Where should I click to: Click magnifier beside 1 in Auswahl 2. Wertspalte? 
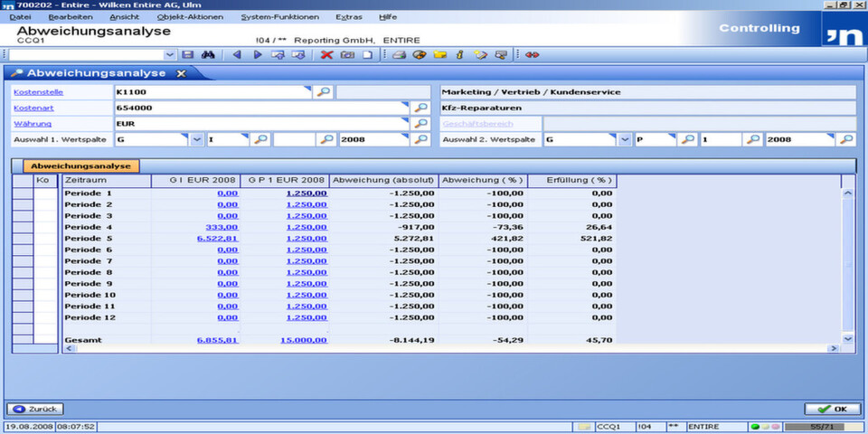(753, 139)
